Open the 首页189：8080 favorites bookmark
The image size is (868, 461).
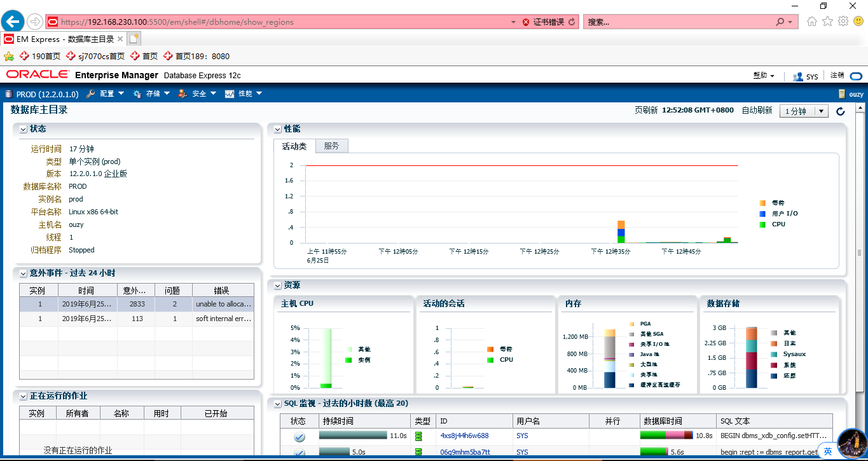pyautogui.click(x=196, y=56)
